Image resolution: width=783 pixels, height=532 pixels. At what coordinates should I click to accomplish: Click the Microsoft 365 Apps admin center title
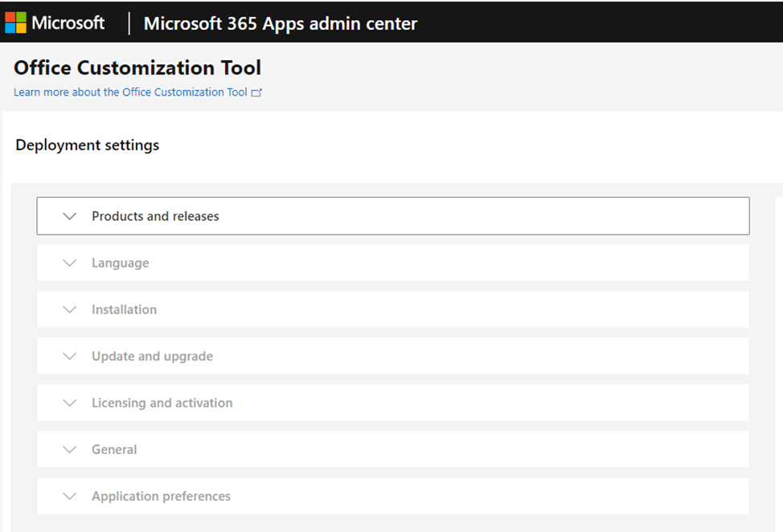[x=280, y=23]
